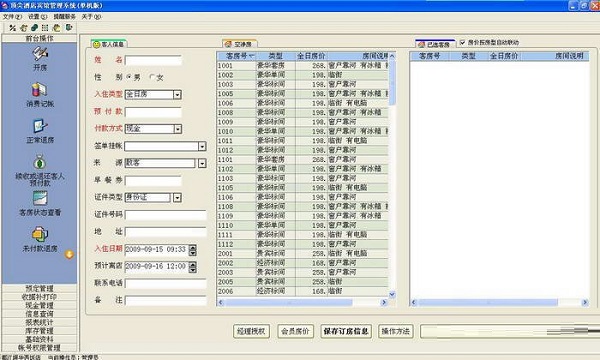Open the 正常退房 normal checkout icon
This screenshot has height=360, width=600.
[40, 126]
